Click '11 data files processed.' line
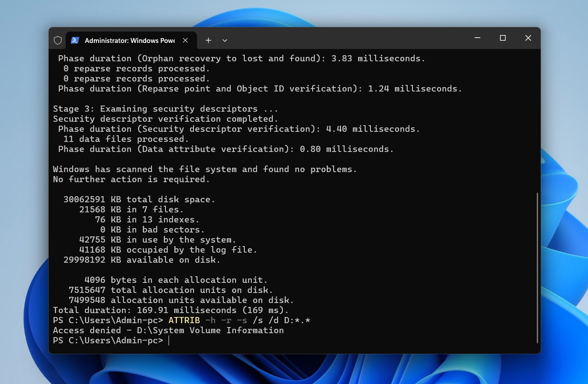Image resolution: width=588 pixels, height=384 pixels. click(126, 139)
